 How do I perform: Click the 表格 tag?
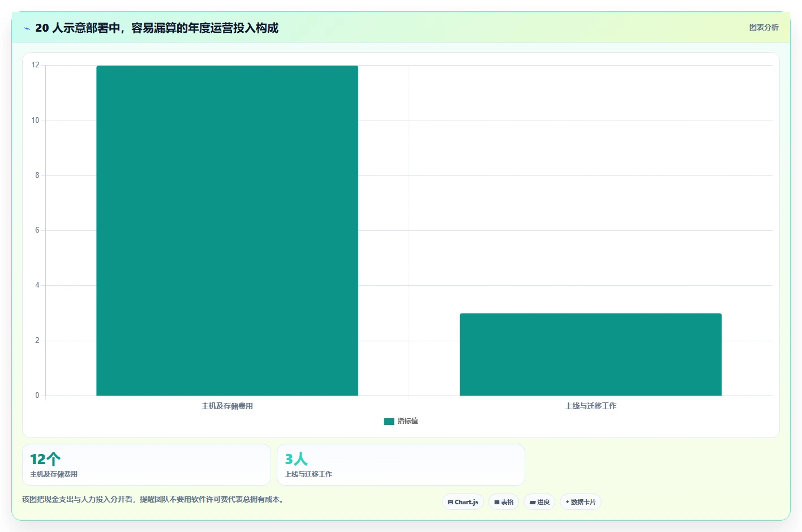pyautogui.click(x=504, y=502)
